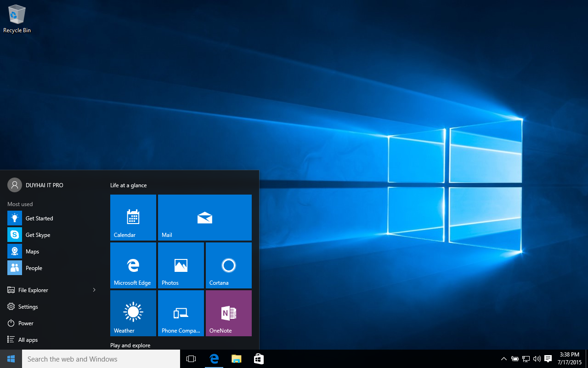Open the Phone Companion tile

(x=181, y=313)
